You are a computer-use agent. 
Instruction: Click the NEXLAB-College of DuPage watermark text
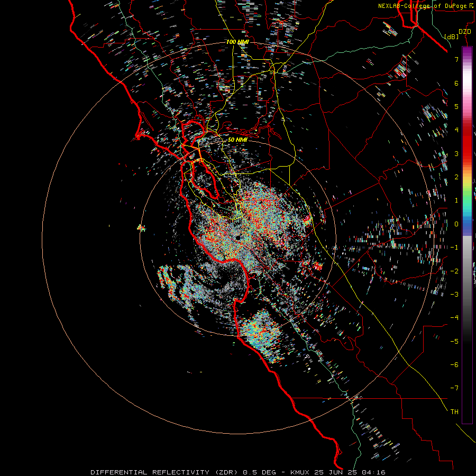point(426,6)
